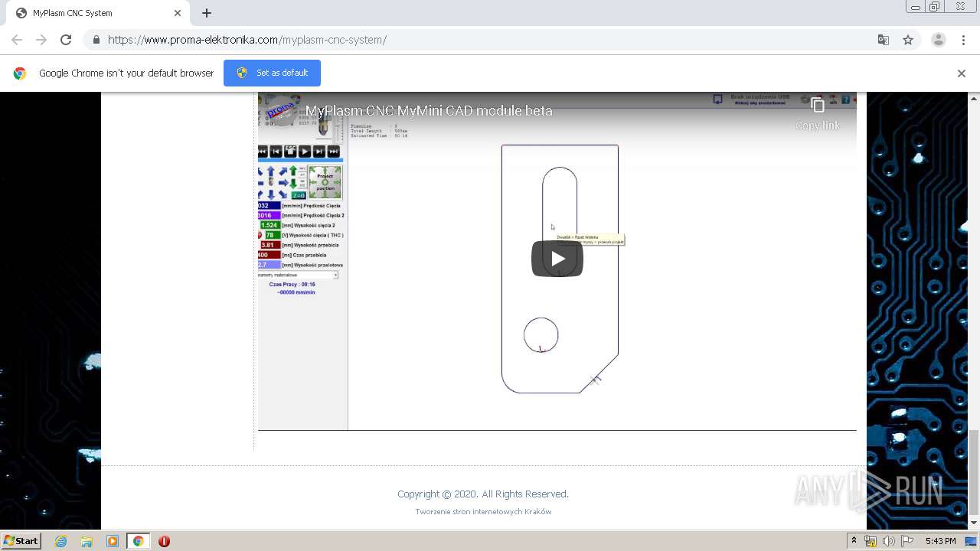Click the 5:43 PM taskbar clock
980x551 pixels.
940,541
